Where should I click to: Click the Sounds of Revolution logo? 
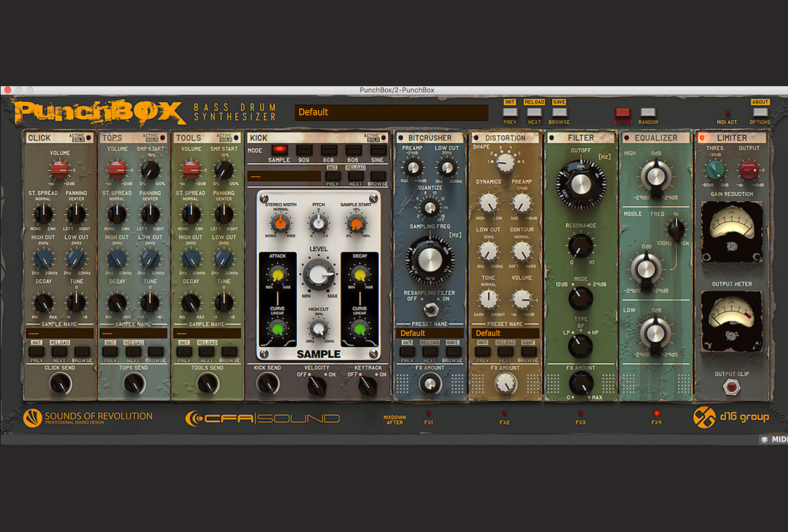tap(88, 418)
